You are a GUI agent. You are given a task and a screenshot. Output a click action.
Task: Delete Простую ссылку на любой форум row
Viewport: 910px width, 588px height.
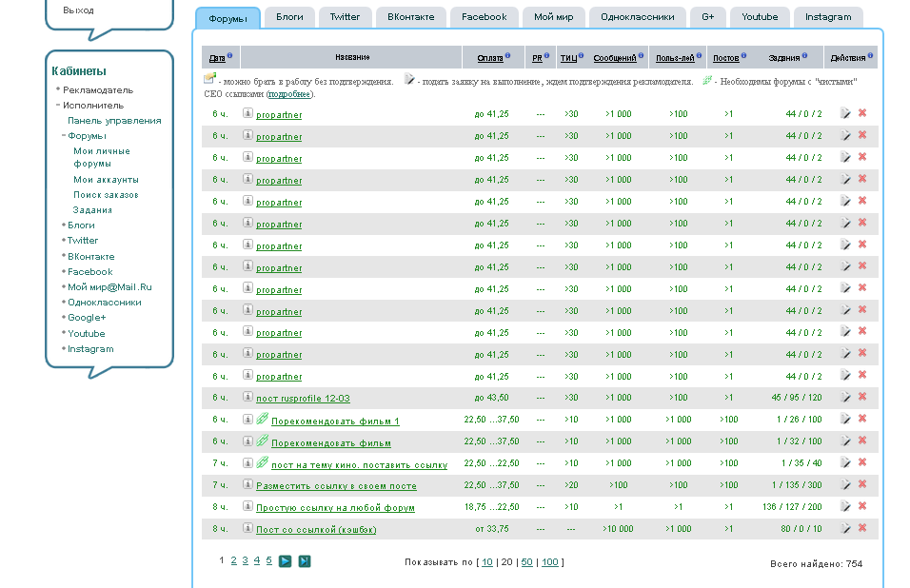click(x=862, y=506)
